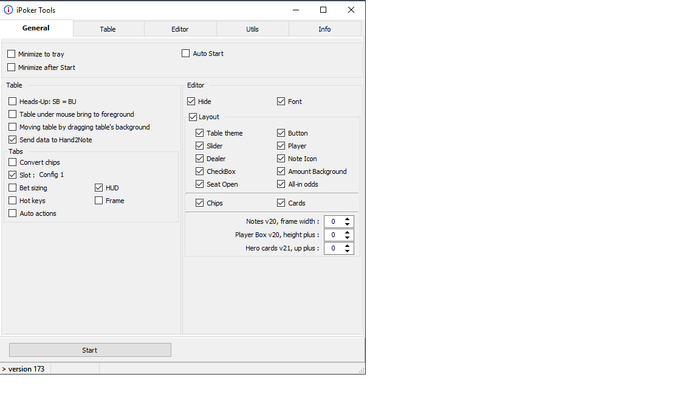Uncheck the Cards checkbox

click(281, 203)
